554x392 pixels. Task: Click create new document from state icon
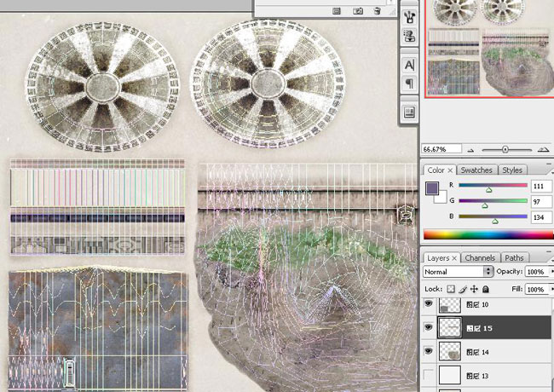[x=337, y=11]
